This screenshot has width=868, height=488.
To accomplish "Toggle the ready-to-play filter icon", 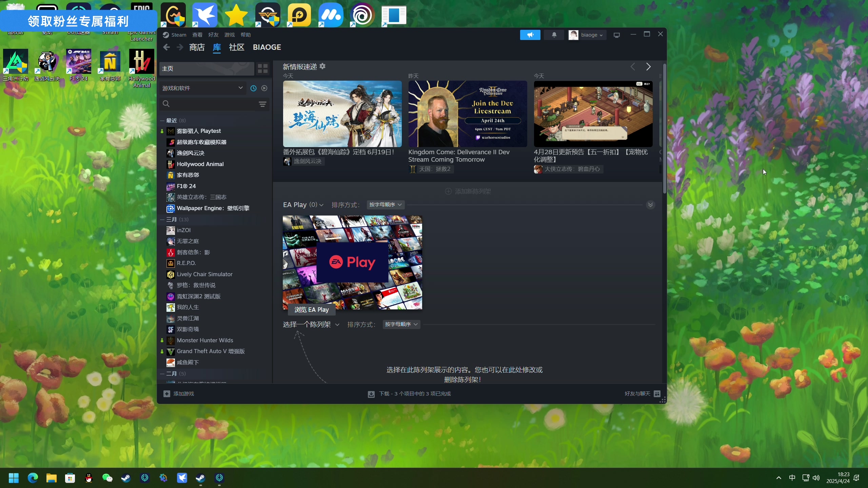I will tap(264, 88).
